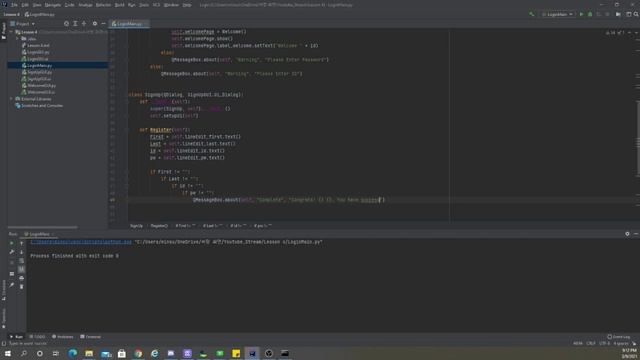
Task: Open Run panel settings gear
Action: click(627, 234)
